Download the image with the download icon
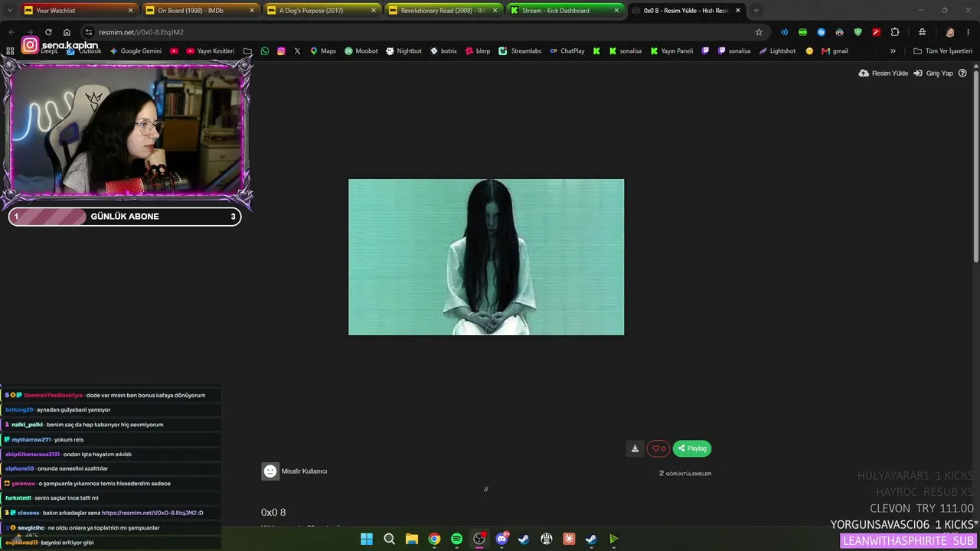 635,448
